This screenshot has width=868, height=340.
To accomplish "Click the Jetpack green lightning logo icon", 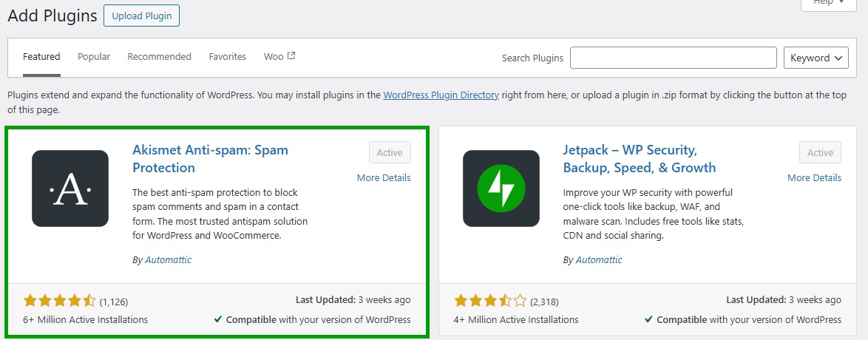I will tap(501, 188).
